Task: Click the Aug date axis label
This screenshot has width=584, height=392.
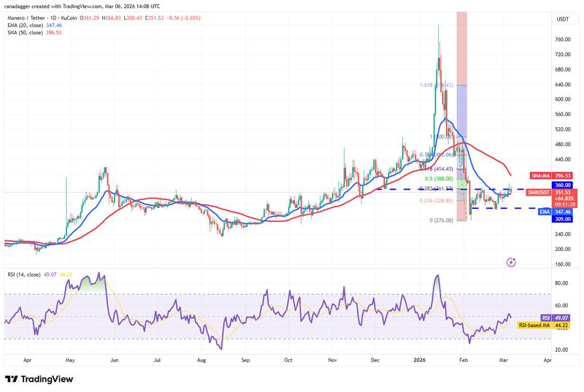Action: pos(201,360)
